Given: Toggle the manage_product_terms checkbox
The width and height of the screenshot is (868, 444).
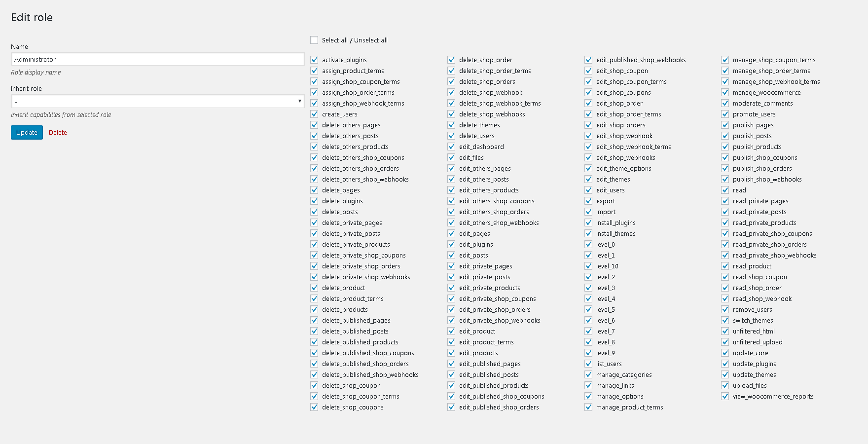Looking at the screenshot, I should [x=588, y=407].
